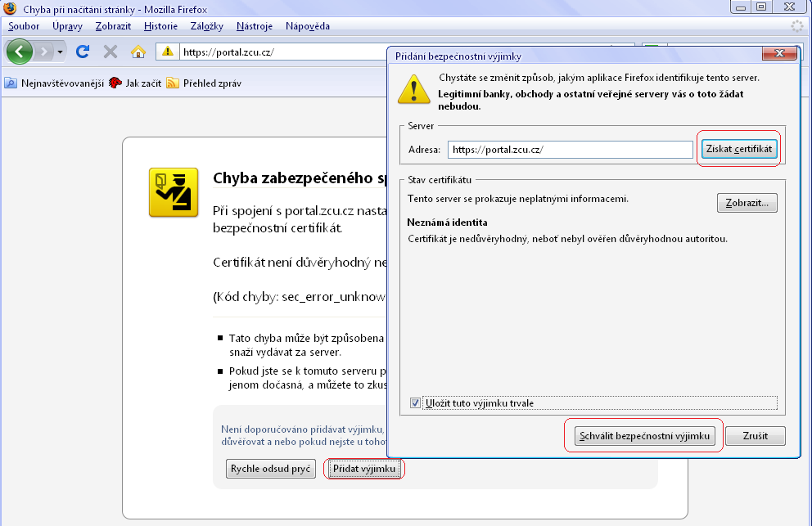Click the Adresa field in the exception dialog
The image size is (812, 526).
(x=571, y=150)
